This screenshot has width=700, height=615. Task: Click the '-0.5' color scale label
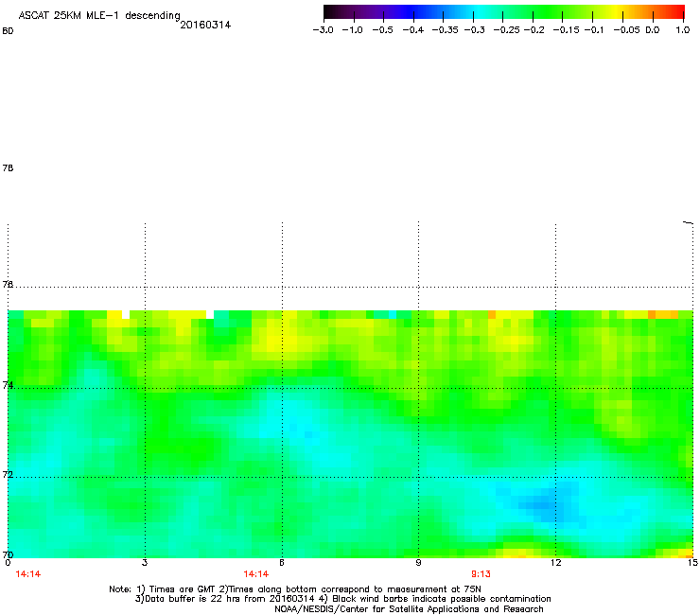pyautogui.click(x=382, y=30)
